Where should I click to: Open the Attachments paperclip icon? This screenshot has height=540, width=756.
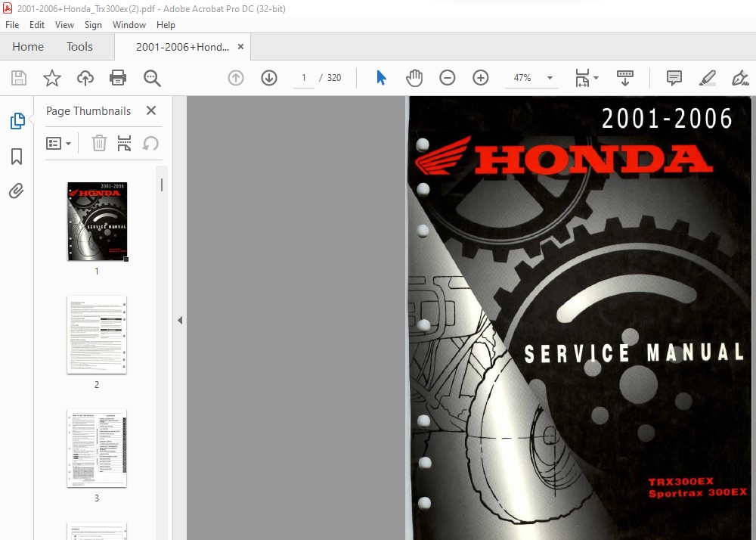pyautogui.click(x=17, y=191)
